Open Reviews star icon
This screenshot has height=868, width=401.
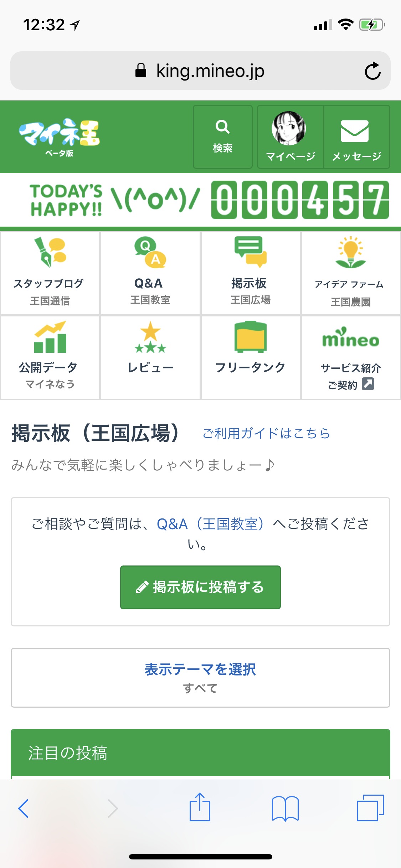[150, 337]
